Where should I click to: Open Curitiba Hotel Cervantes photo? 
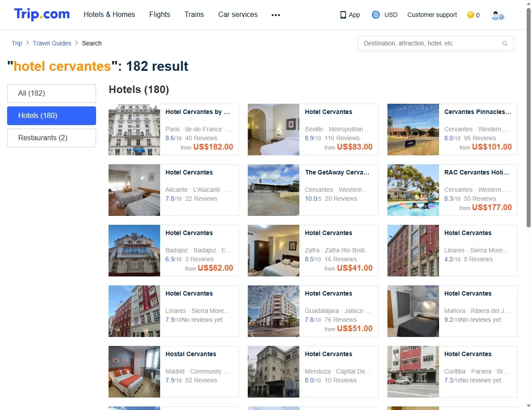[x=413, y=372]
